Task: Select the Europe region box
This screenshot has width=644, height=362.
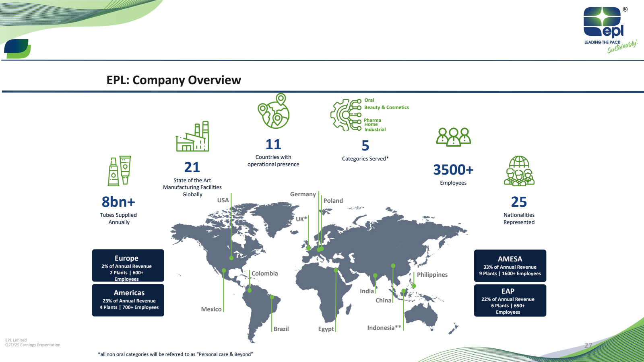Action: (x=128, y=265)
